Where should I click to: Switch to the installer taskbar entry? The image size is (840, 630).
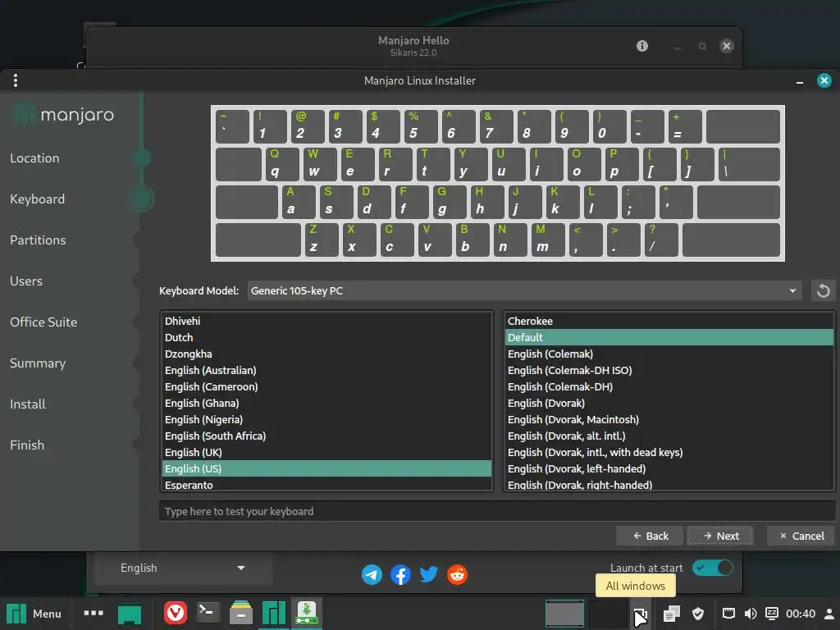pyautogui.click(x=307, y=614)
